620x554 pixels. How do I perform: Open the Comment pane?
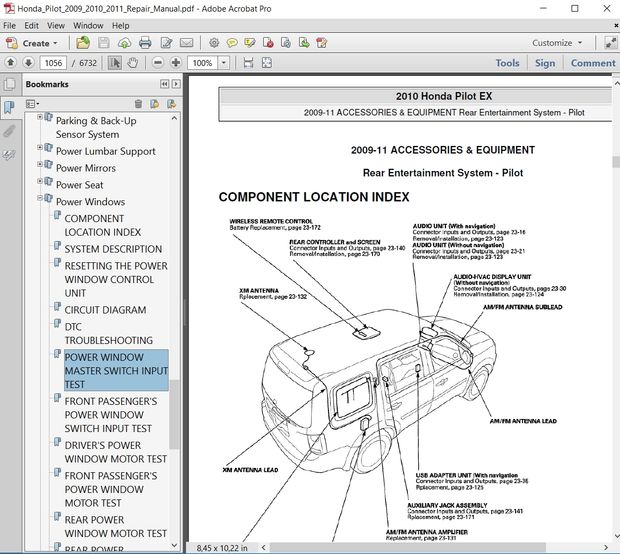[x=593, y=63]
